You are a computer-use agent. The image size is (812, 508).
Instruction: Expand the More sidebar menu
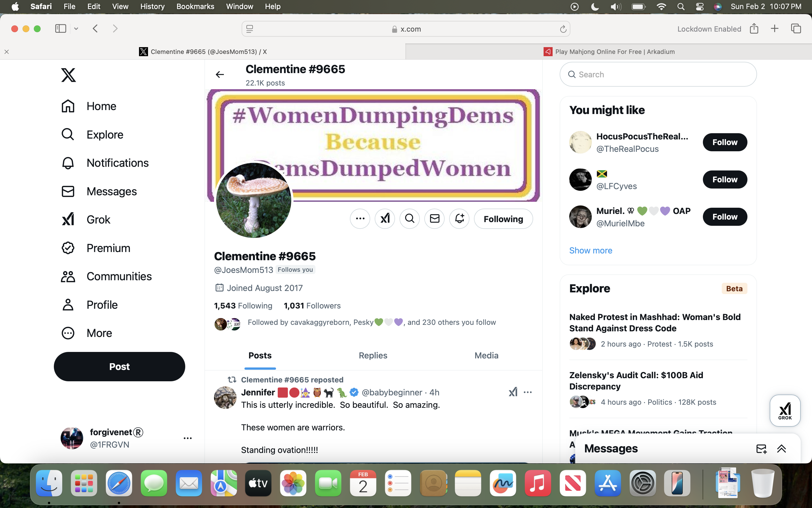87,333
